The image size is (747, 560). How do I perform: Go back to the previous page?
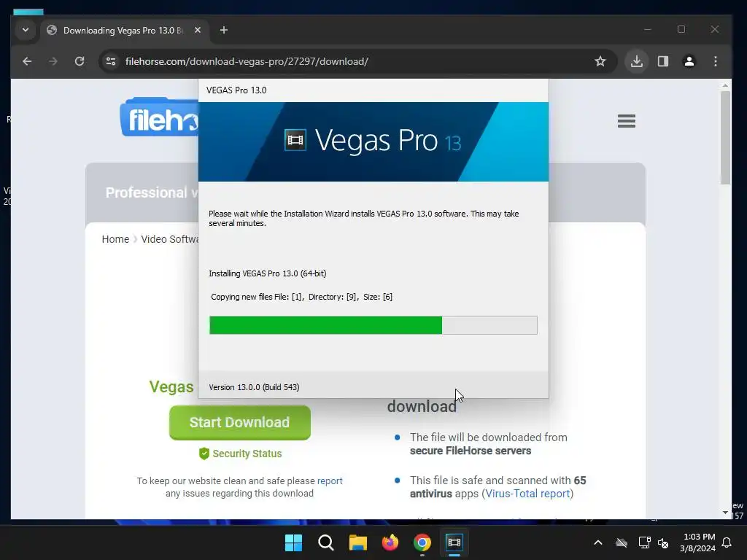tap(27, 61)
